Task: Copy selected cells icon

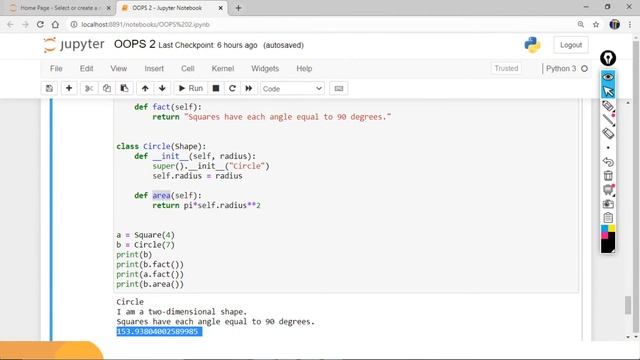Action: click(107, 89)
